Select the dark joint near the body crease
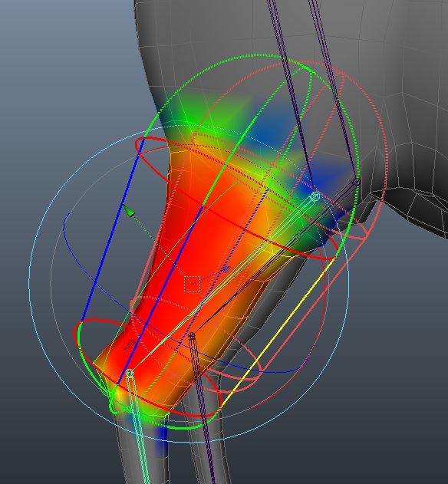 357,182
